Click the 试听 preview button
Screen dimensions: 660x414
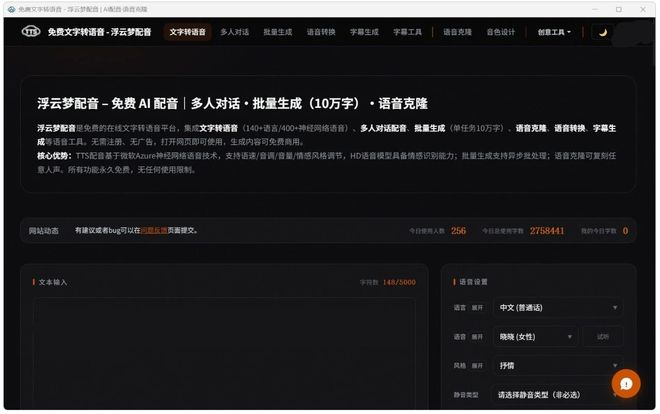click(603, 337)
